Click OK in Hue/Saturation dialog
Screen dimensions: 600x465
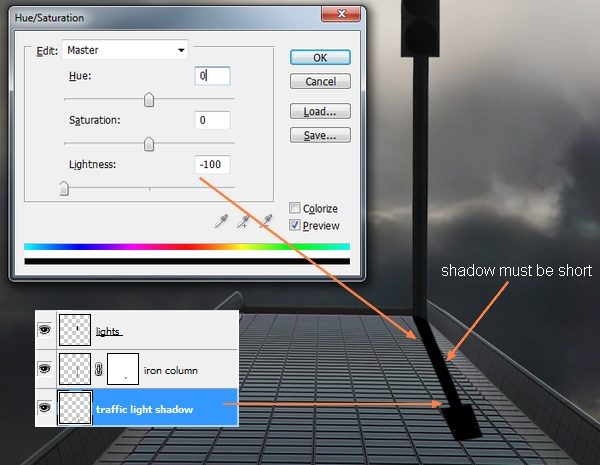coord(320,57)
